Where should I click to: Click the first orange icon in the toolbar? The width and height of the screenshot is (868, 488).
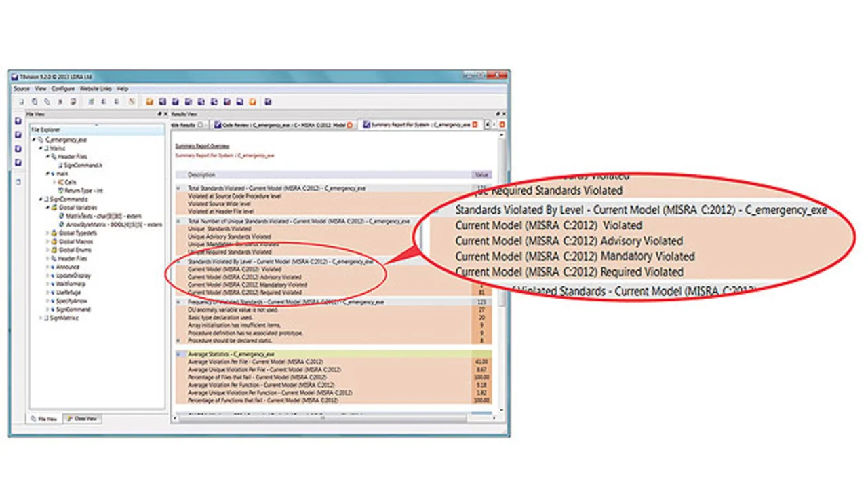coord(150,102)
